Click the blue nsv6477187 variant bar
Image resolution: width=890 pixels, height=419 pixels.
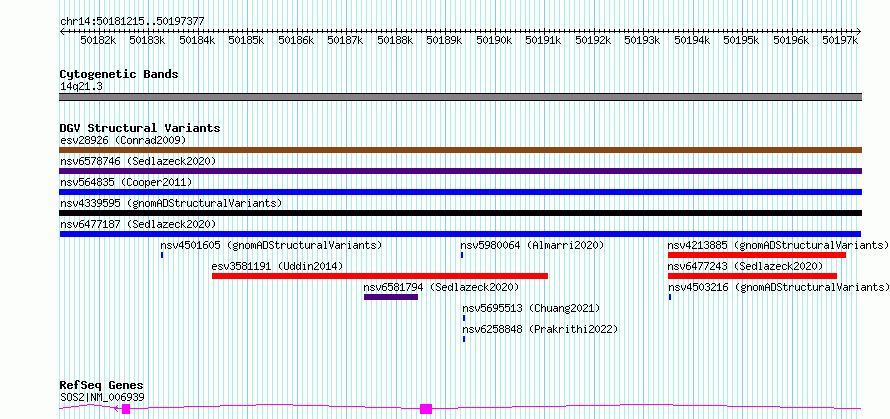[460, 234]
